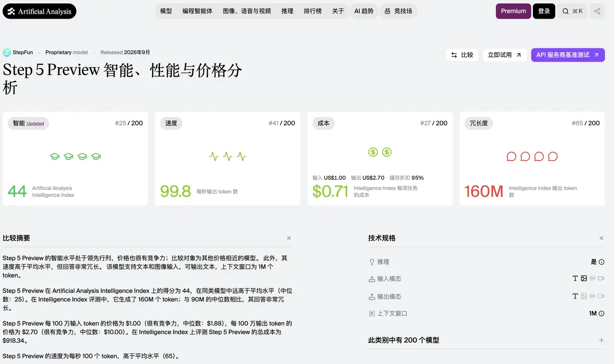Open the 编程智能体 menu

click(x=197, y=11)
